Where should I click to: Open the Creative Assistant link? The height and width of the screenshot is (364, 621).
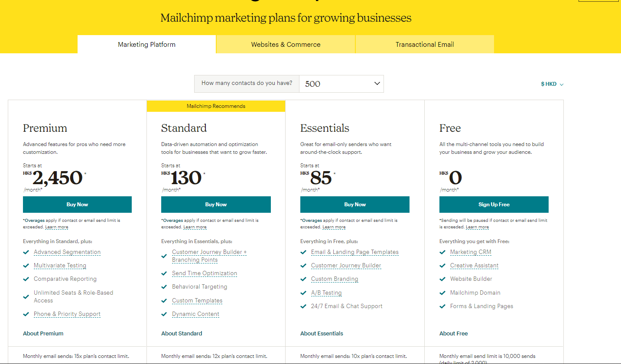tap(474, 266)
